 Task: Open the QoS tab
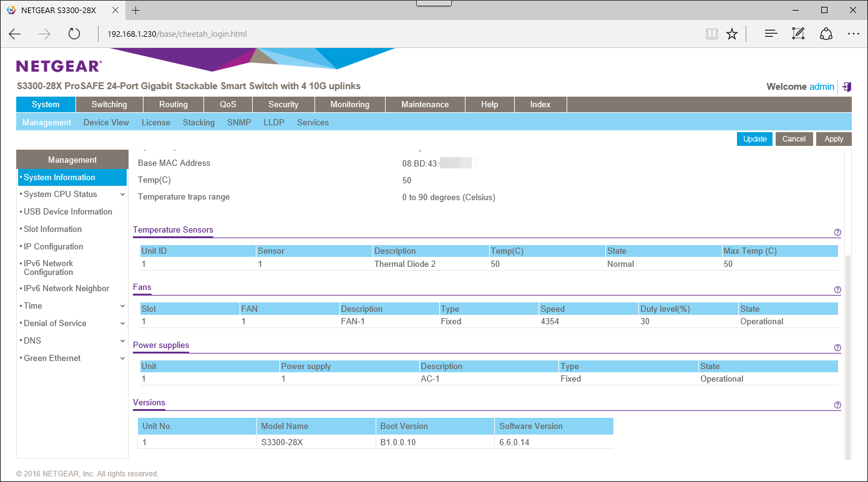228,105
